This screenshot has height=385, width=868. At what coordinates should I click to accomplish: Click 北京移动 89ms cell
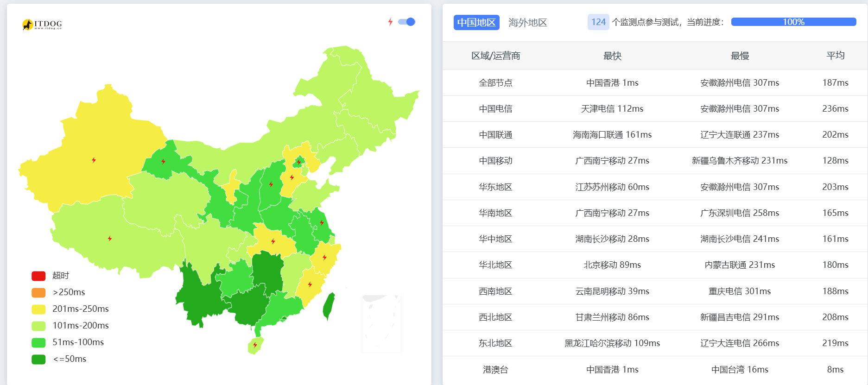(x=612, y=265)
